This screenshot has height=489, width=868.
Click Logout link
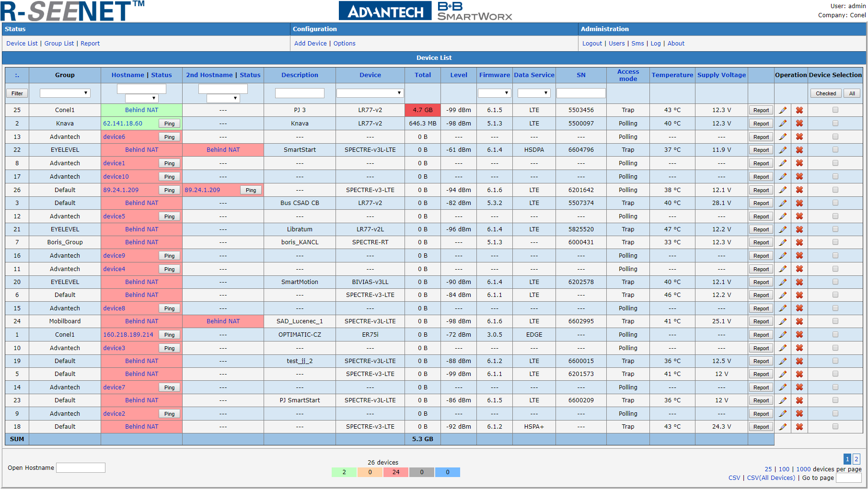592,44
